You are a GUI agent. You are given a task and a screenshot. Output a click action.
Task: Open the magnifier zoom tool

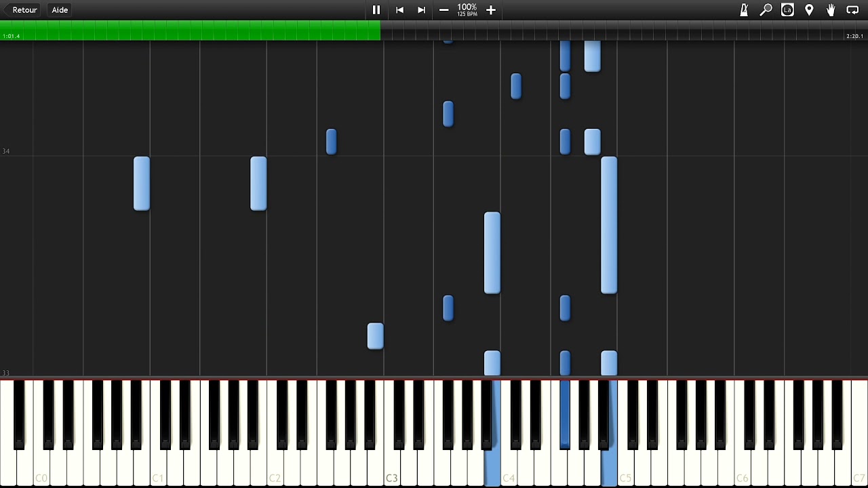(x=766, y=9)
